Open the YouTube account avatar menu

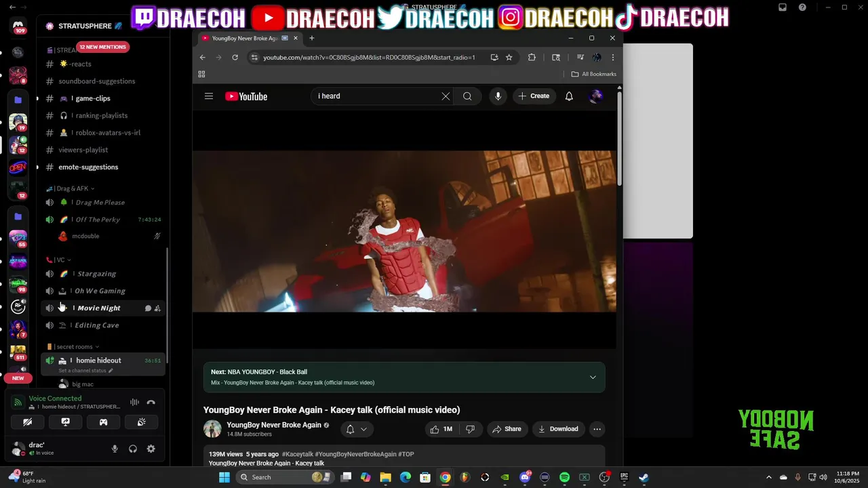tap(596, 96)
